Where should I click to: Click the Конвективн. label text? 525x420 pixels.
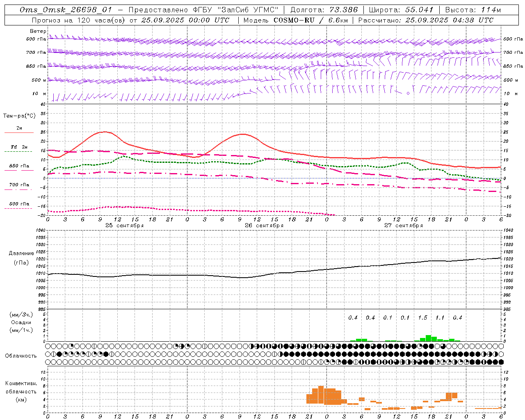tap(21, 383)
